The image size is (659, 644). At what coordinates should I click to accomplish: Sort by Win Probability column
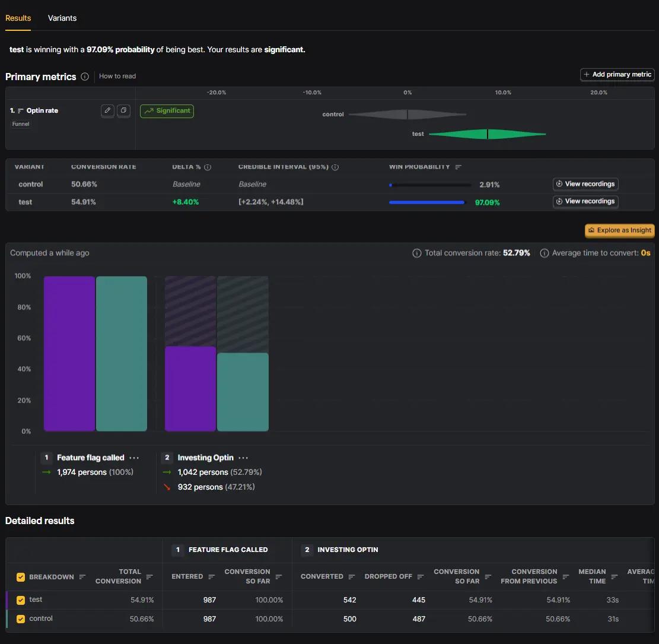458,167
